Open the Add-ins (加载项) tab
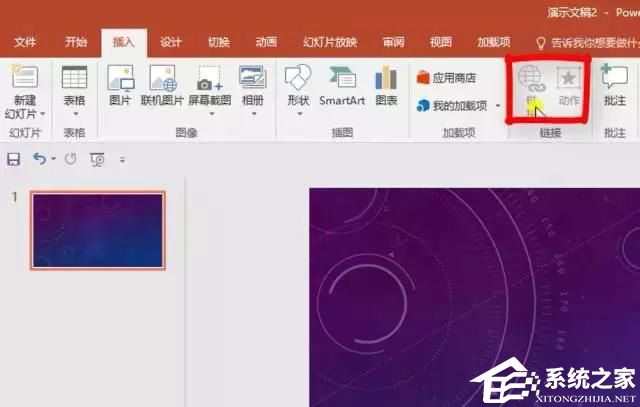 tap(494, 42)
